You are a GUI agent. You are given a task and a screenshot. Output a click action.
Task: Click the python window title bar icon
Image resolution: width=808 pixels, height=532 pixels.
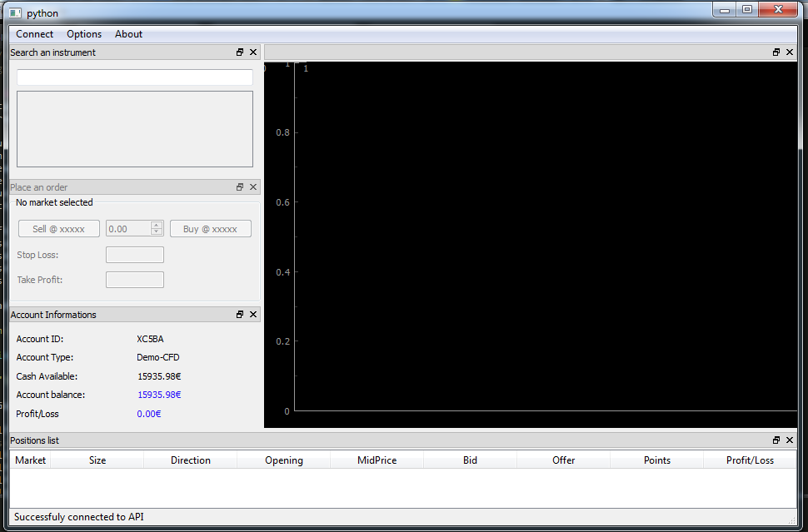click(x=16, y=12)
